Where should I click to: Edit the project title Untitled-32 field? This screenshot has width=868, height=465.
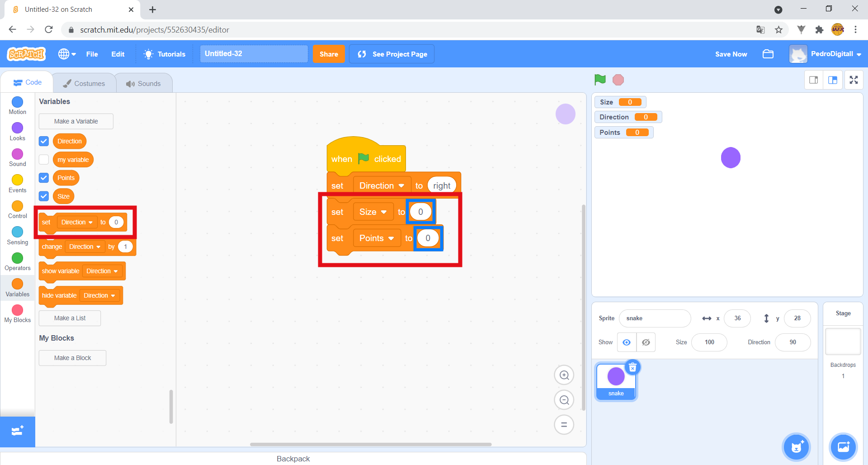tap(254, 54)
